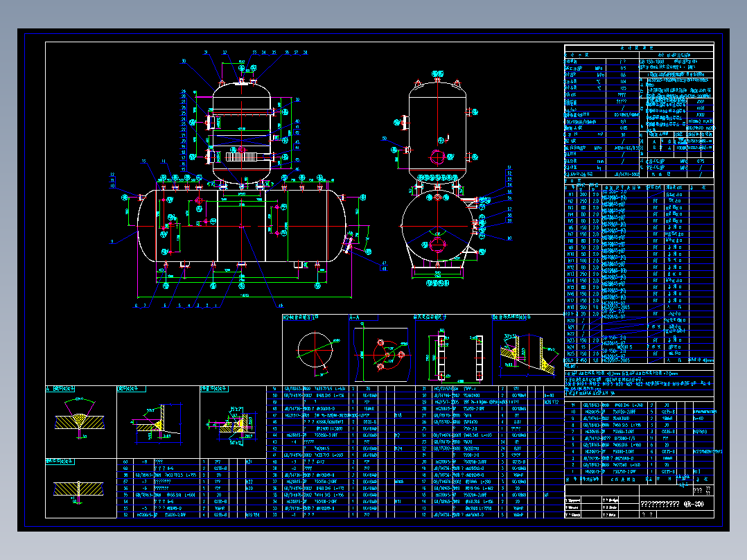The image size is (747, 560).
Task: Select the h=40 remark in parts list
Action: click(697, 419)
